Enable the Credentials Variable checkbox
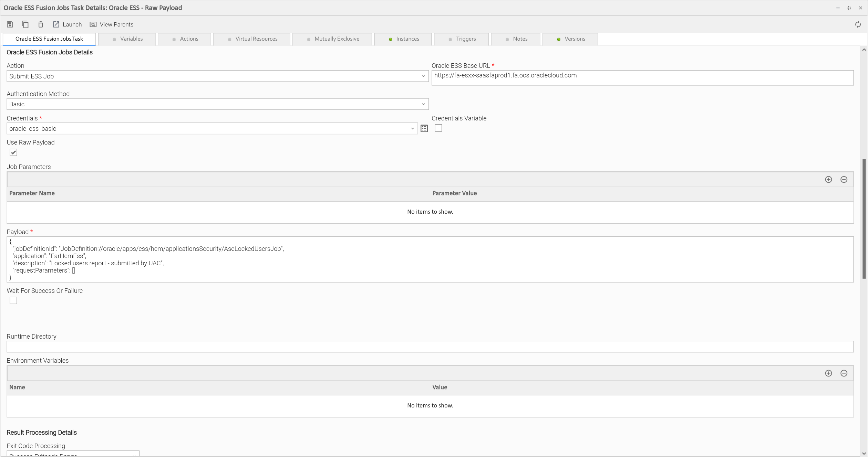The image size is (868, 457). (438, 128)
